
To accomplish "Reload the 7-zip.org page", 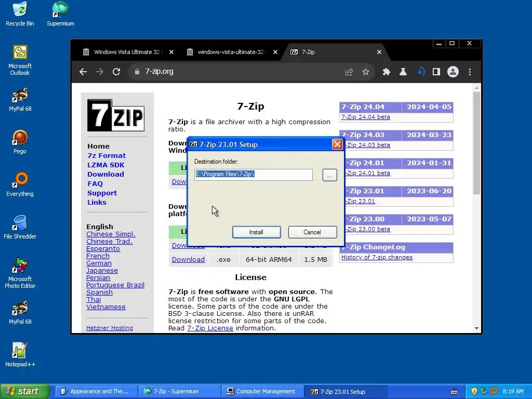I will coord(116,72).
